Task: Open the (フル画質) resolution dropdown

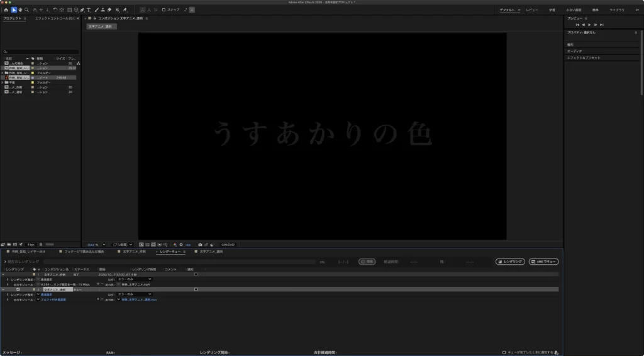Action: (x=123, y=245)
